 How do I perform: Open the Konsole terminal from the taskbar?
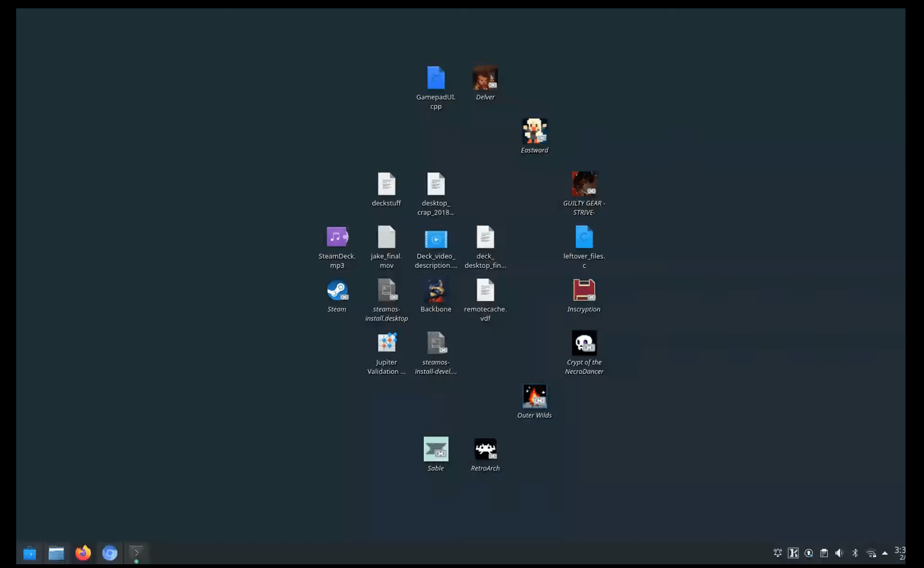137,553
